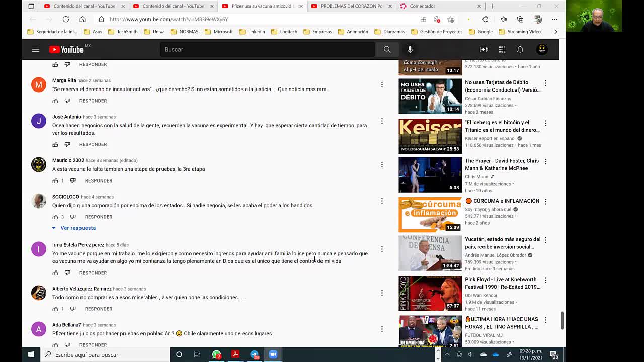The width and height of the screenshot is (644, 362).
Task: Open options for 'No uses Tarjetas de Débito' video
Action: tap(545, 83)
